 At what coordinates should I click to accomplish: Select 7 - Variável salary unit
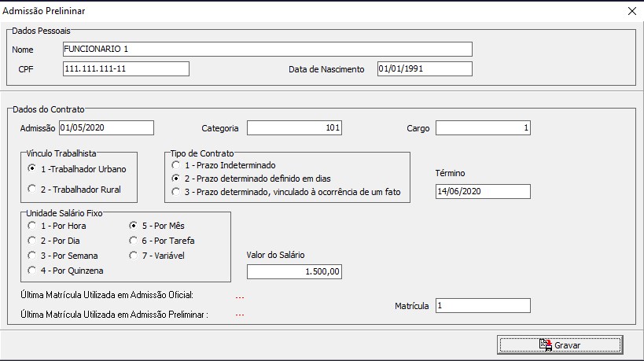pyautogui.click(x=133, y=256)
